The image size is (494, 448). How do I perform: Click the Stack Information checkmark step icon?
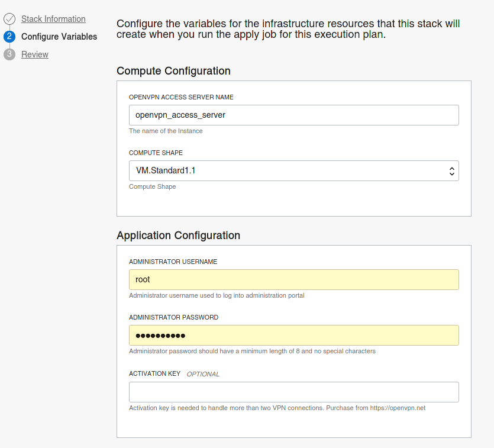pos(9,19)
